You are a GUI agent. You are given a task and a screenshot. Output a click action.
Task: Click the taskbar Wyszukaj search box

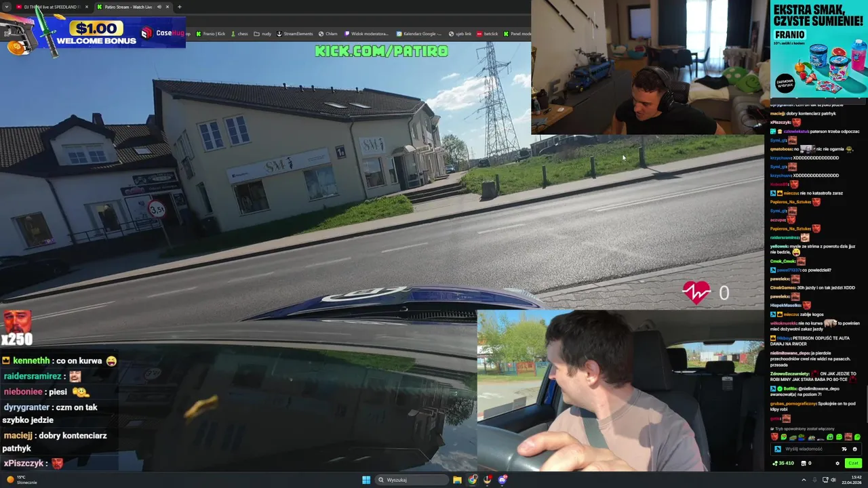[x=412, y=480]
